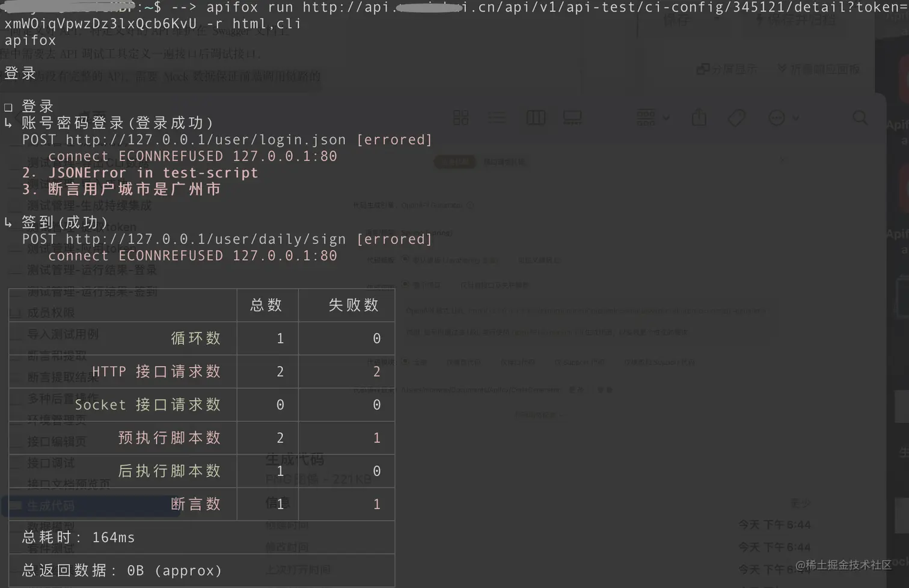Click the 断言用户城市是广州市 assertion line
The image size is (909, 588).
point(121,189)
